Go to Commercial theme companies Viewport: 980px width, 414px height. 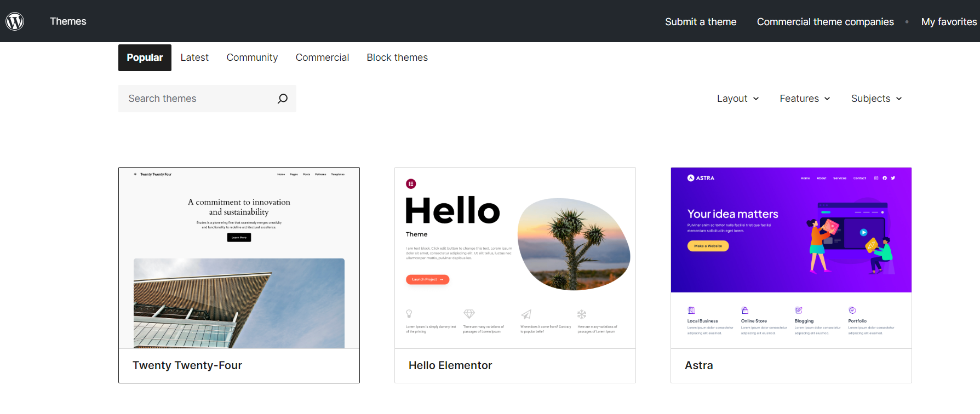pos(825,22)
